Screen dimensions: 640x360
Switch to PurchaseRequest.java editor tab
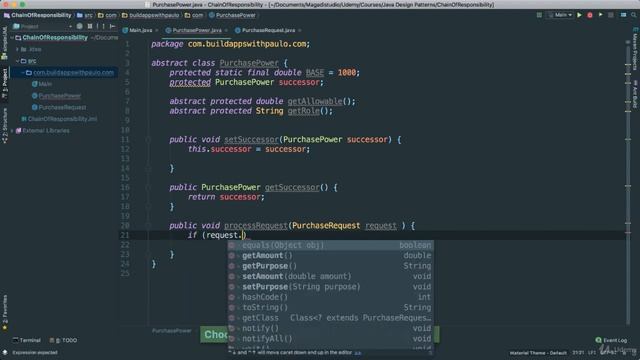pos(264,30)
